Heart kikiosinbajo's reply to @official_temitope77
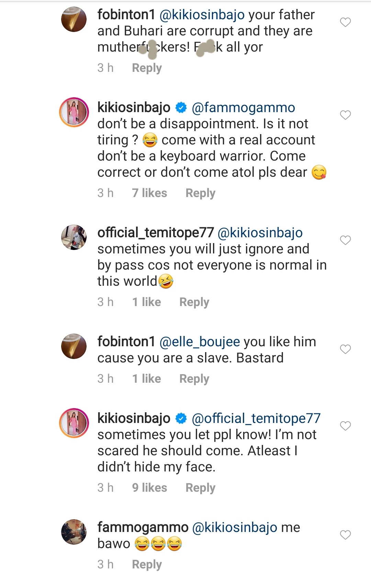Viewport: 371px width, 588px height. tap(345, 426)
